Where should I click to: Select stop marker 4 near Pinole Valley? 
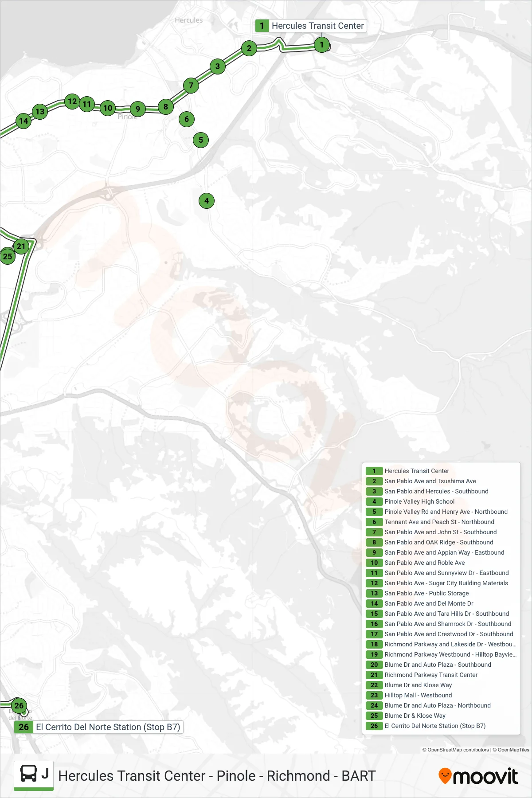pyautogui.click(x=207, y=201)
